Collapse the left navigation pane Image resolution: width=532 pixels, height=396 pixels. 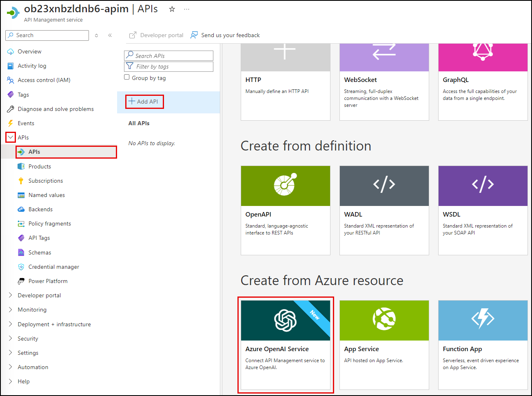point(110,35)
